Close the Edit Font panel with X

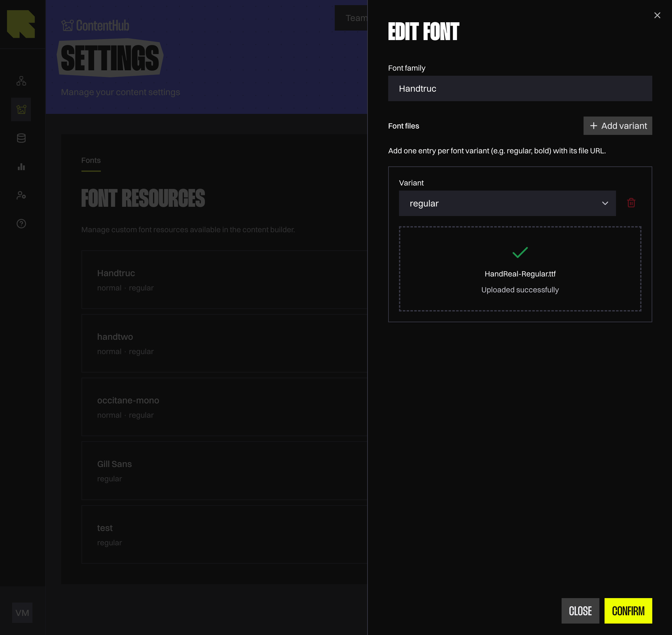[657, 15]
